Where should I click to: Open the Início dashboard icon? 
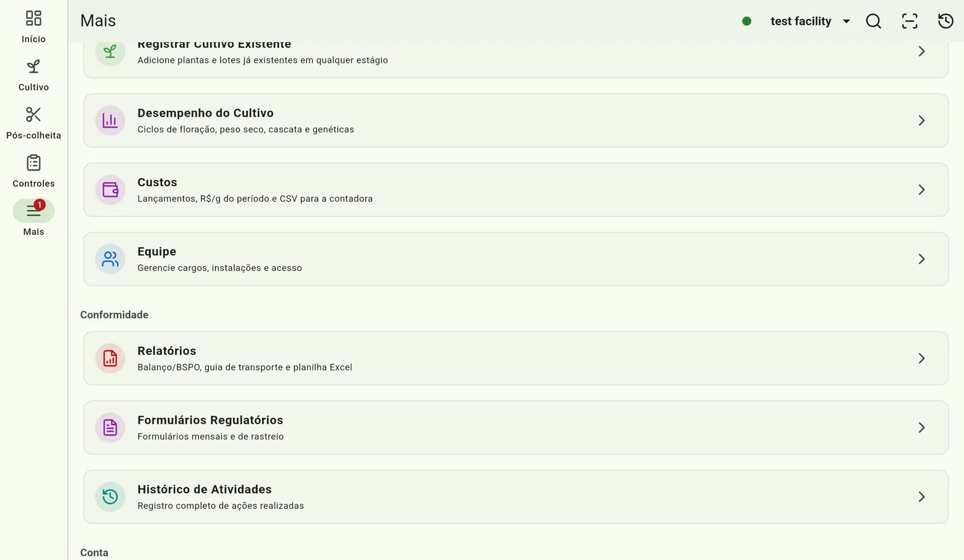pos(34,19)
